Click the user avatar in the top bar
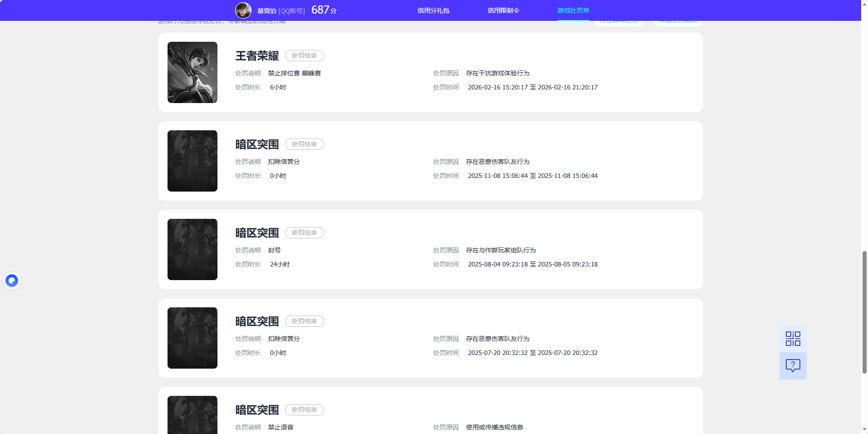 tap(243, 10)
